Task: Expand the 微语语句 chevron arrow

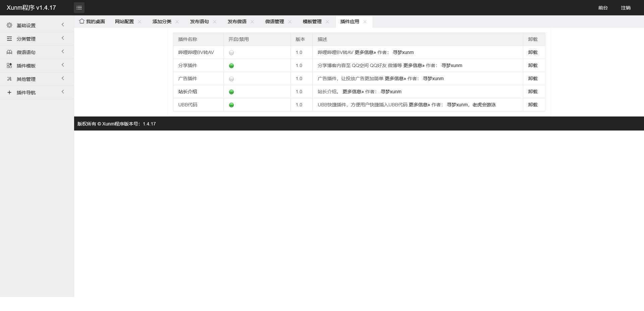Action: [x=63, y=52]
